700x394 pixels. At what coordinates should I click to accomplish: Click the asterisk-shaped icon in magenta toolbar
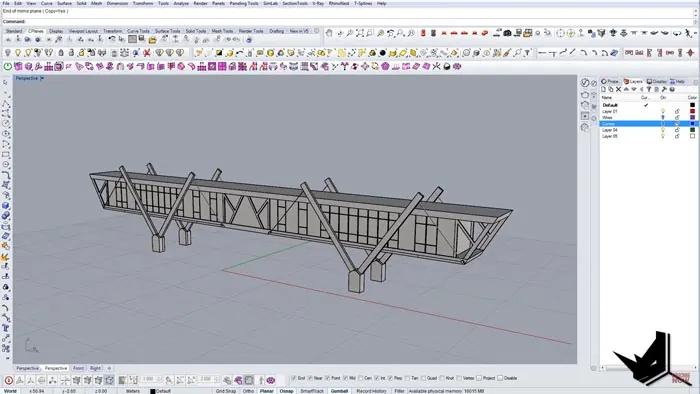[437, 66]
